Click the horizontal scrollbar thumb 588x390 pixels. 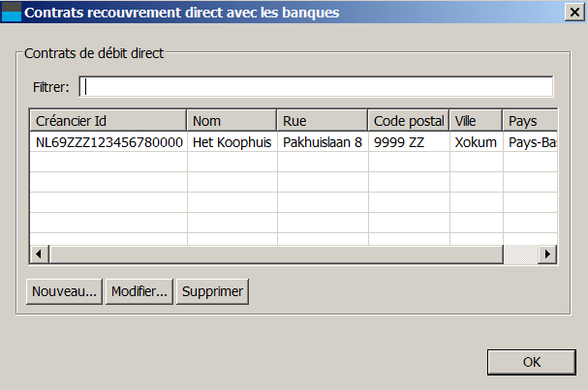tap(276, 254)
